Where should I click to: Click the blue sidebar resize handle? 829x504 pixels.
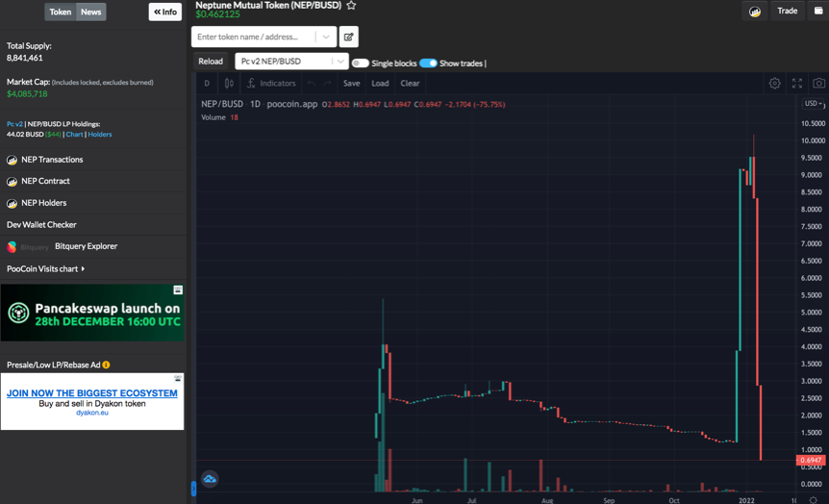(193, 489)
